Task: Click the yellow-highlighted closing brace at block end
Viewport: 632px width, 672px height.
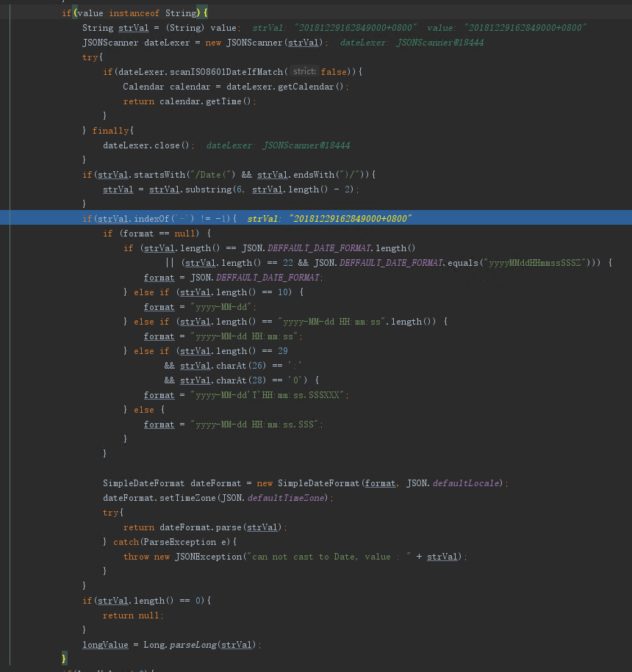Action: 65,658
